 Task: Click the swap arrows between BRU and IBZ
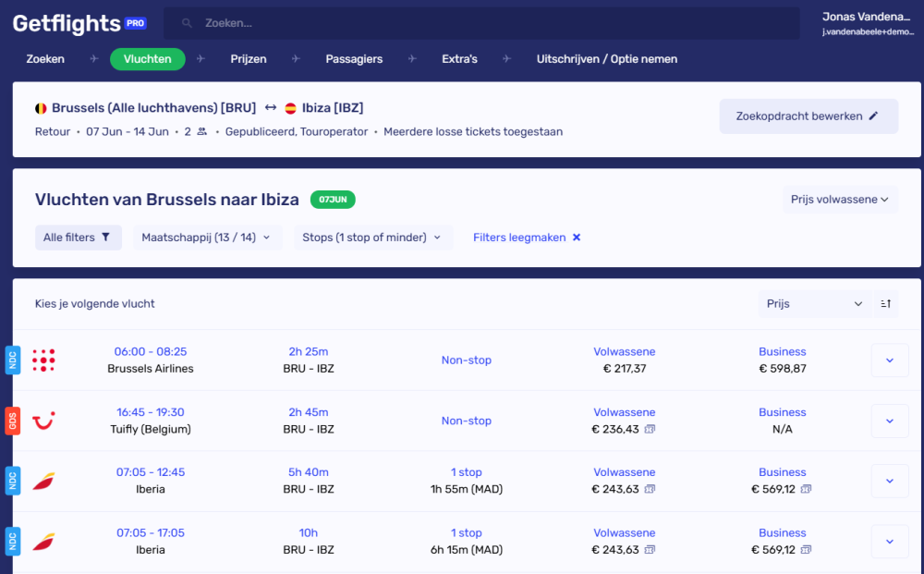click(x=270, y=106)
